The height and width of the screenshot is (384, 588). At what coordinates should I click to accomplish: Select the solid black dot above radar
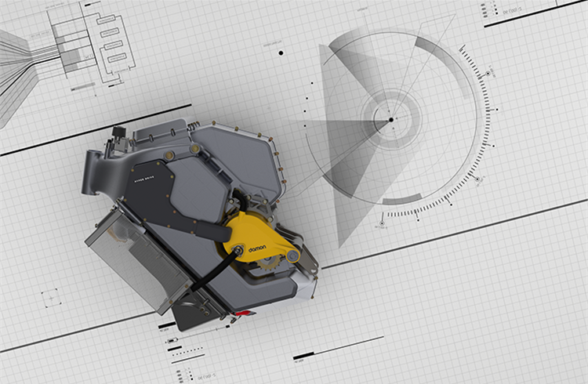(x=281, y=53)
